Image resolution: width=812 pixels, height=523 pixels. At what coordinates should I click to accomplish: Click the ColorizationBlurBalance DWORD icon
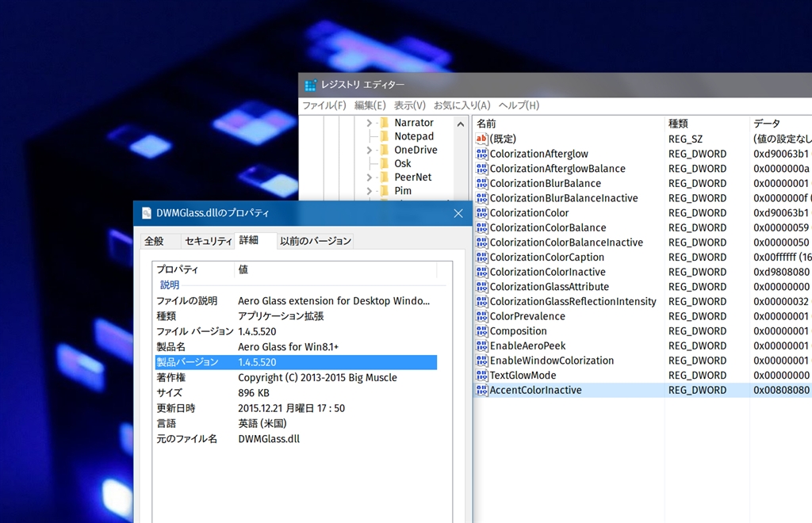click(481, 183)
